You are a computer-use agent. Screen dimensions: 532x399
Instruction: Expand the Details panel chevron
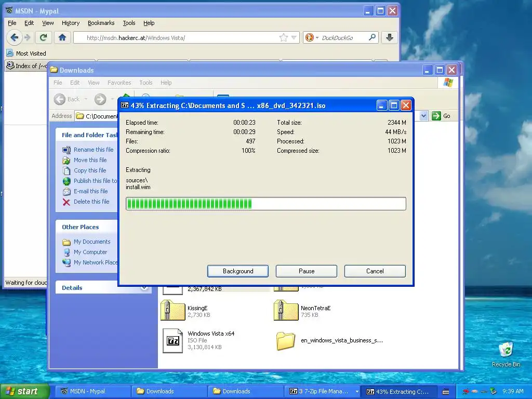(x=144, y=288)
